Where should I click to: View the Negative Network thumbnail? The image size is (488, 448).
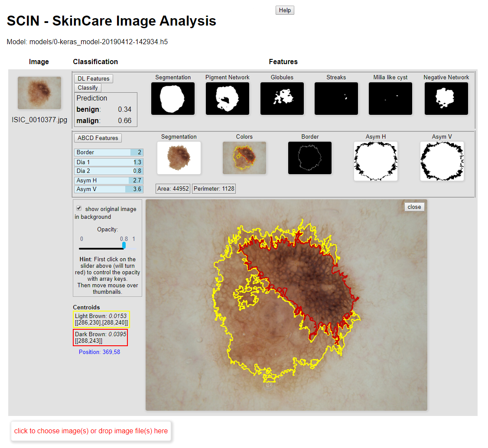[x=446, y=99]
